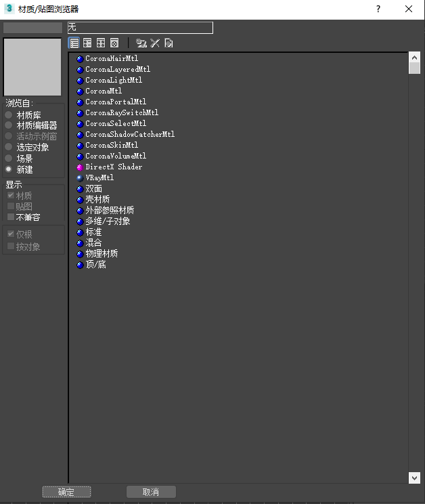Click the blue sphere icon beside 标准
This screenshot has height=504, width=425.
coord(81,232)
